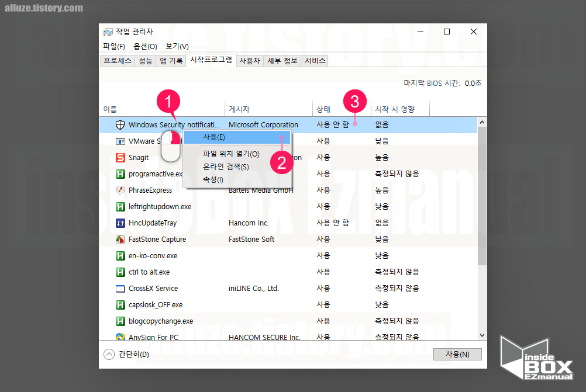Open the 옵션(O) menu

tap(146, 46)
